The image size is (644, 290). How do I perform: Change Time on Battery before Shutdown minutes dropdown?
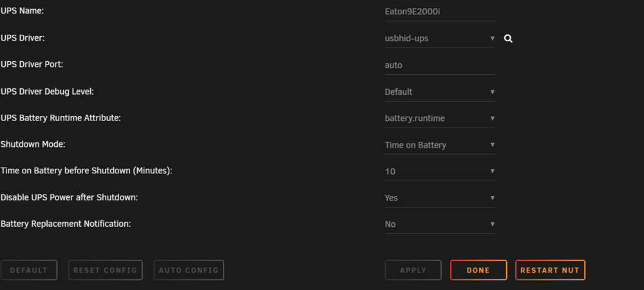click(439, 171)
